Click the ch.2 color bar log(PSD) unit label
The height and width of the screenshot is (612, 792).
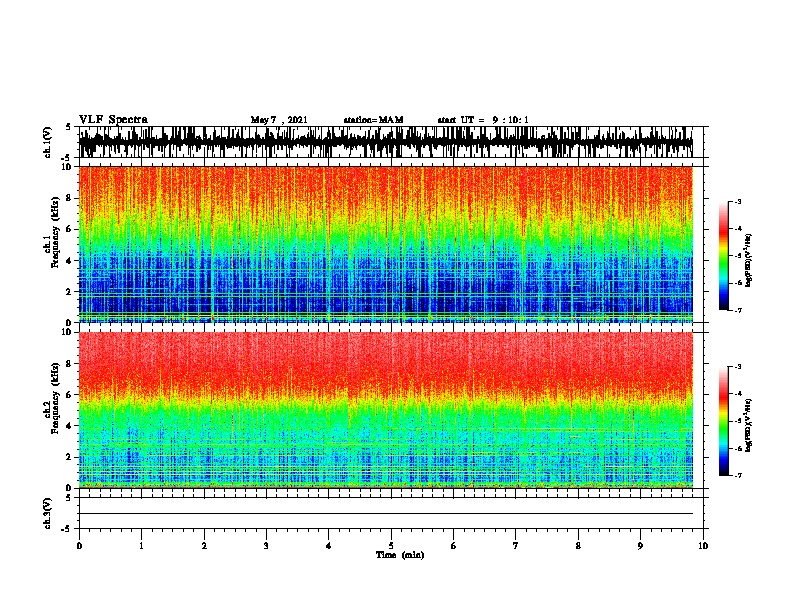(749, 425)
